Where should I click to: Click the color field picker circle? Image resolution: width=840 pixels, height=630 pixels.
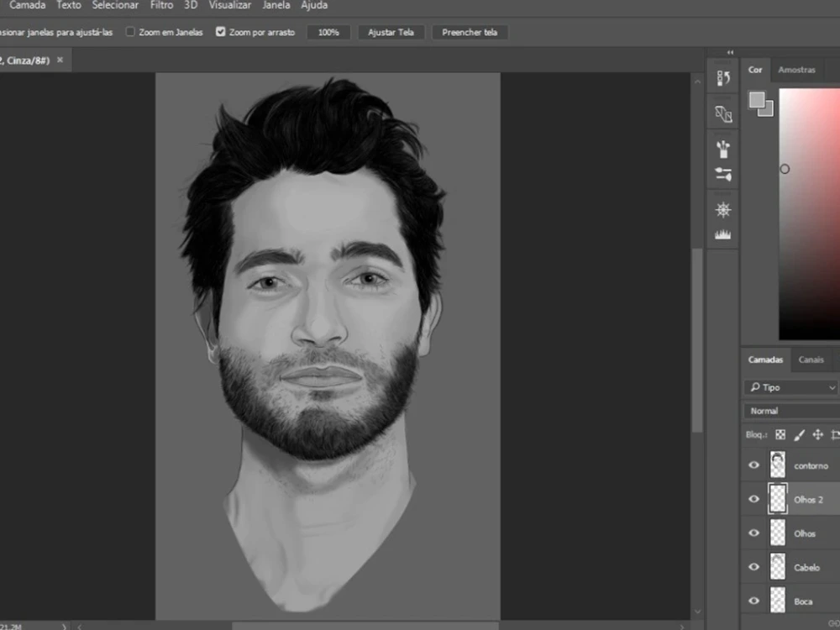(785, 170)
